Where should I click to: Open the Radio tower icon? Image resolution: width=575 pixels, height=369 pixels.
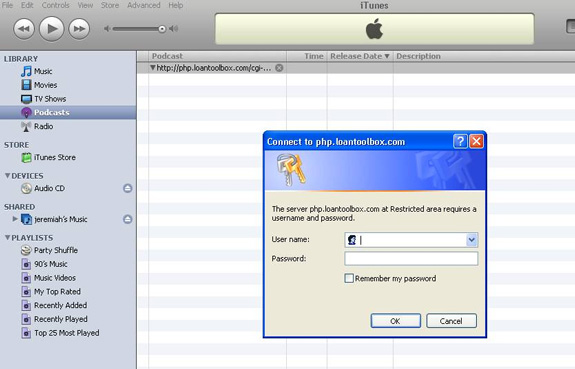[x=26, y=126]
